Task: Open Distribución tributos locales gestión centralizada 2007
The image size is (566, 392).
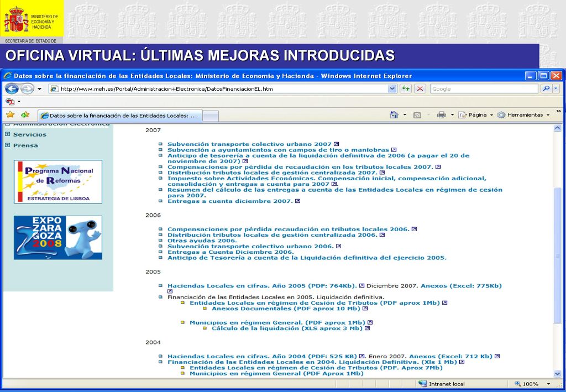Action: [x=272, y=173]
